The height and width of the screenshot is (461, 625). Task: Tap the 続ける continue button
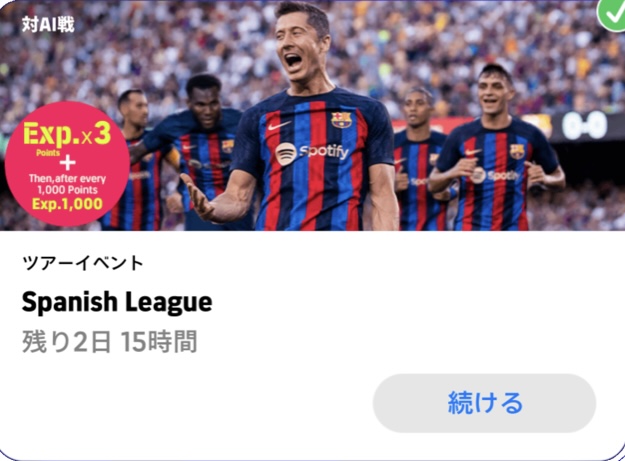[484, 403]
